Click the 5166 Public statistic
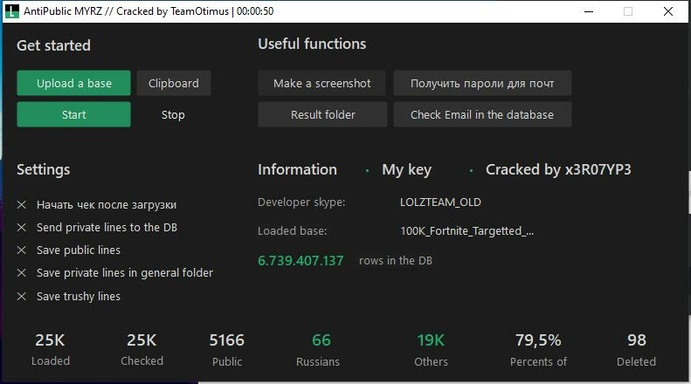 [227, 350]
